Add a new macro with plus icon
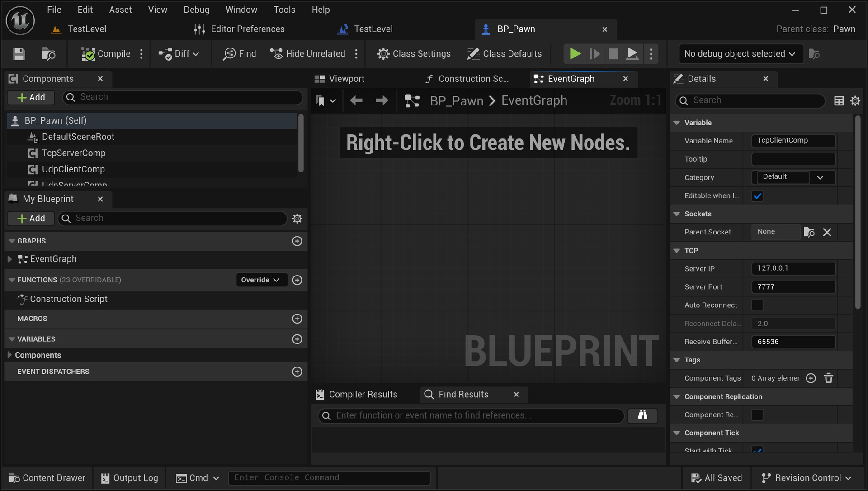868x491 pixels. pyautogui.click(x=297, y=319)
